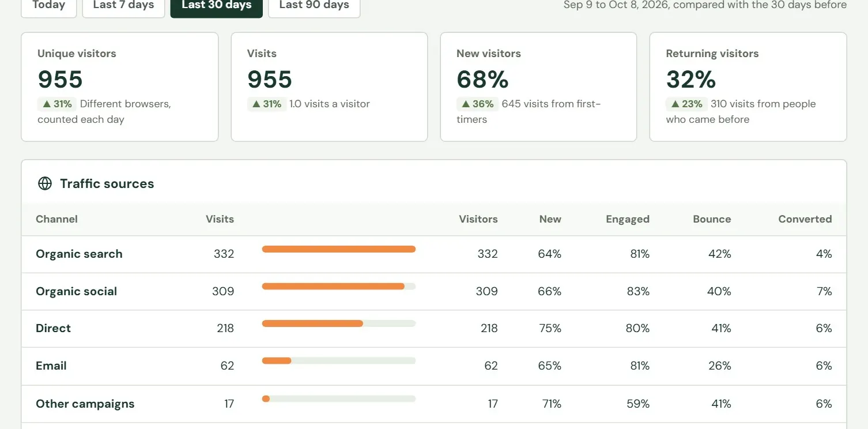
Task: Click the Unique visitors 31% change badge
Action: point(57,104)
